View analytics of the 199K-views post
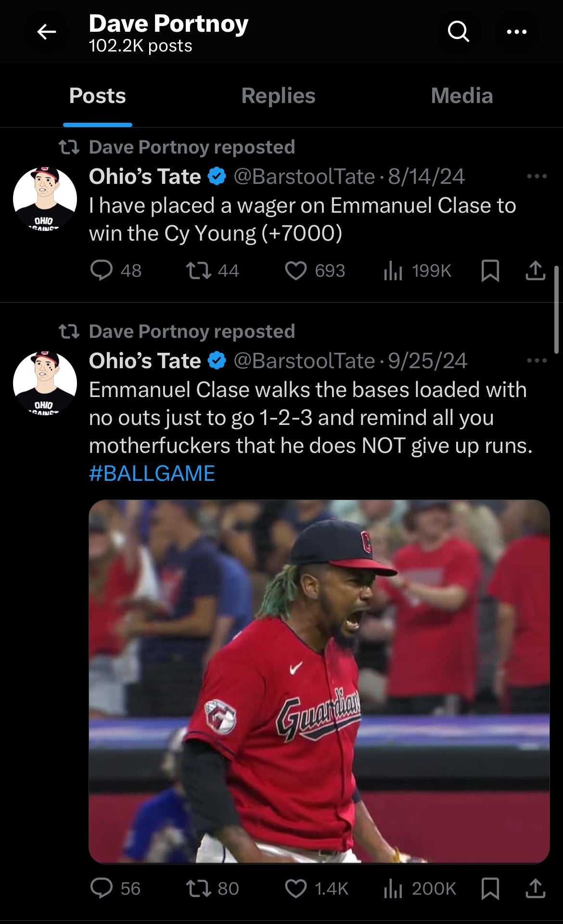Image resolution: width=563 pixels, height=924 pixels. 393,270
